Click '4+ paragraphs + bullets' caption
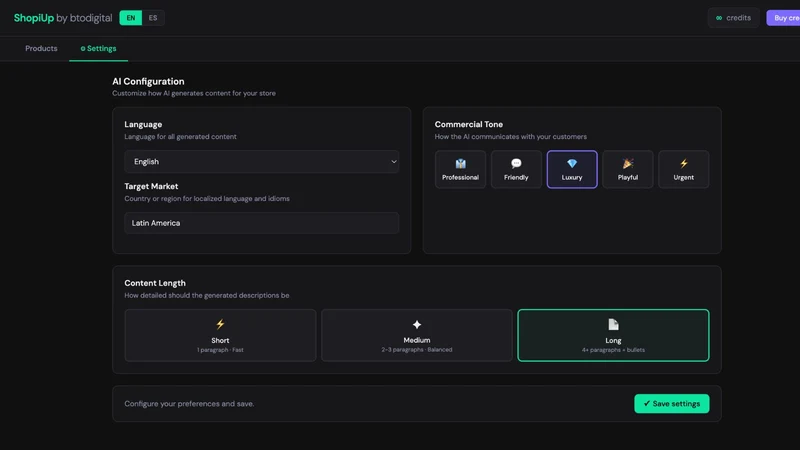 pos(613,350)
